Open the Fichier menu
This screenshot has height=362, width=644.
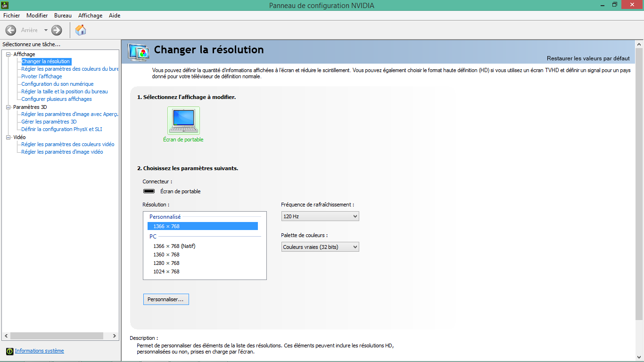[x=12, y=16]
